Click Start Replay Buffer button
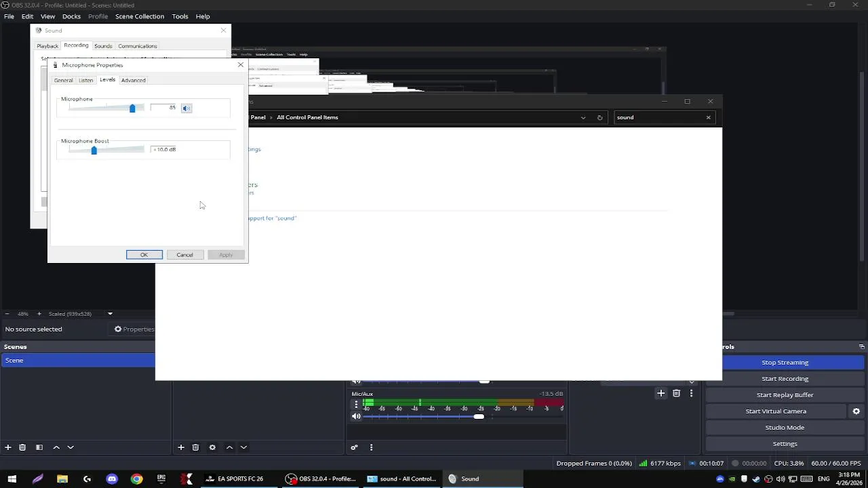This screenshot has height=488, width=868. pyautogui.click(x=785, y=395)
